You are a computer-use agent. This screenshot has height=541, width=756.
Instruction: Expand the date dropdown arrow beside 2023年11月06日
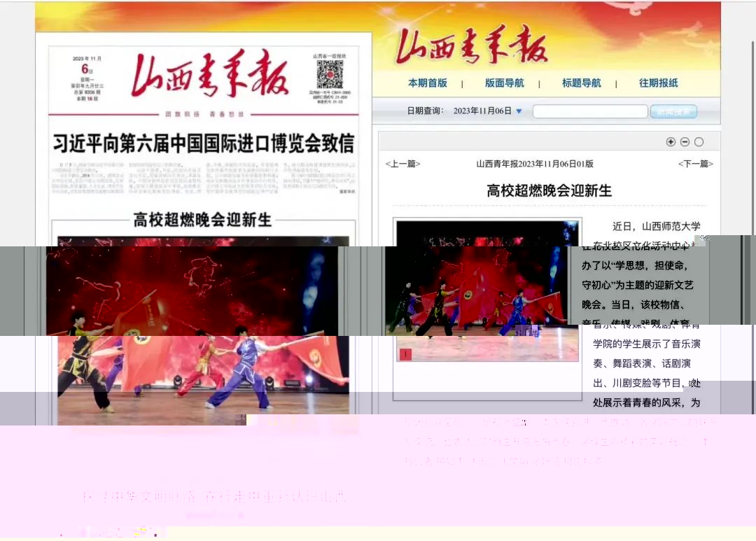tap(519, 111)
